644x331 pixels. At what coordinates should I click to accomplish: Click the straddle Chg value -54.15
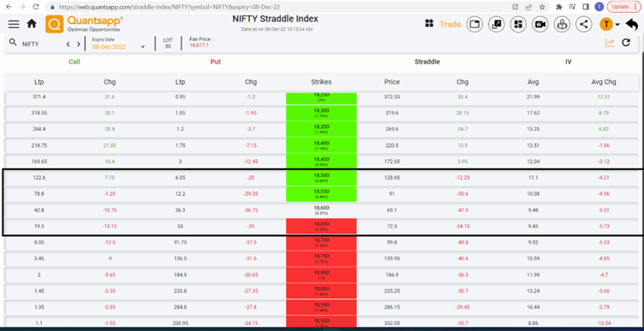[x=462, y=227]
